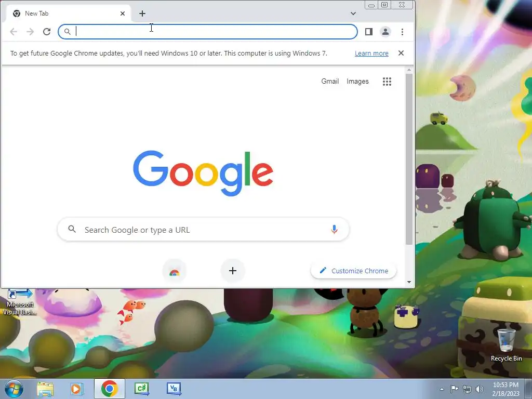Screen dimensions: 532x399
Task: Open the C# taskbar shortcut
Action: pyautogui.click(x=142, y=389)
